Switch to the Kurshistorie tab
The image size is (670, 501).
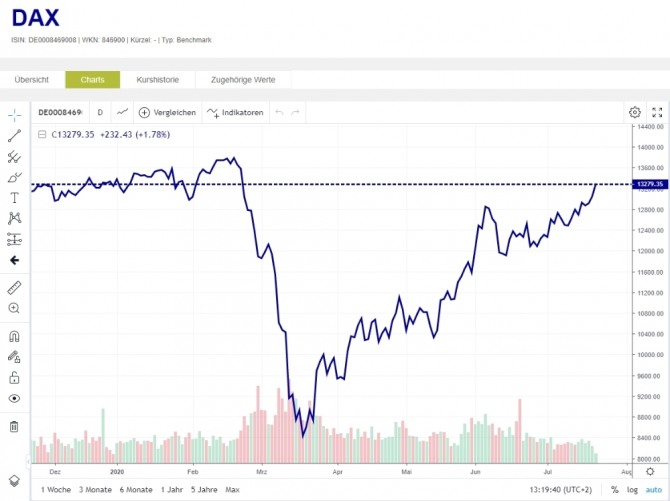pos(157,79)
